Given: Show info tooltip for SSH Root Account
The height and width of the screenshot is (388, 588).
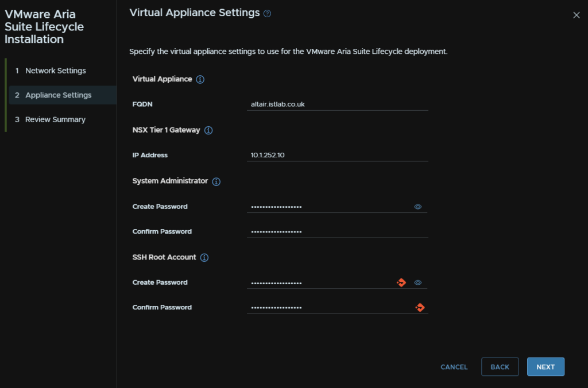Looking at the screenshot, I should coord(204,258).
